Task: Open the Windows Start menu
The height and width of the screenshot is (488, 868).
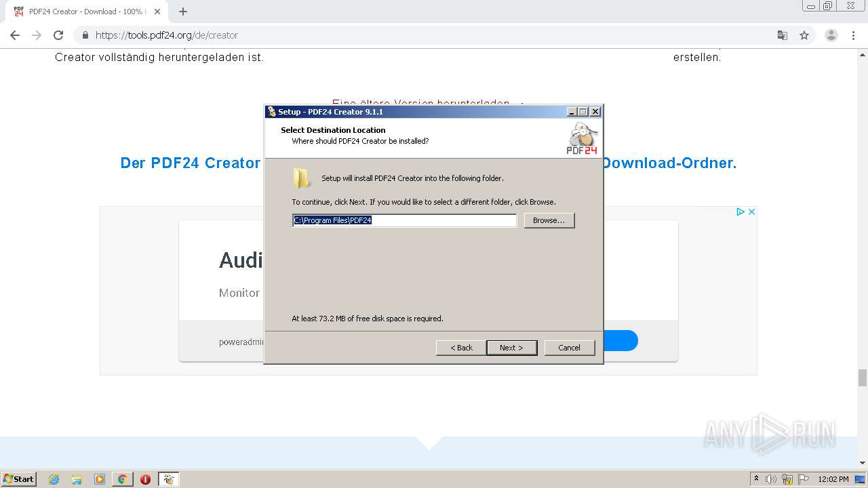Action: click(18, 479)
